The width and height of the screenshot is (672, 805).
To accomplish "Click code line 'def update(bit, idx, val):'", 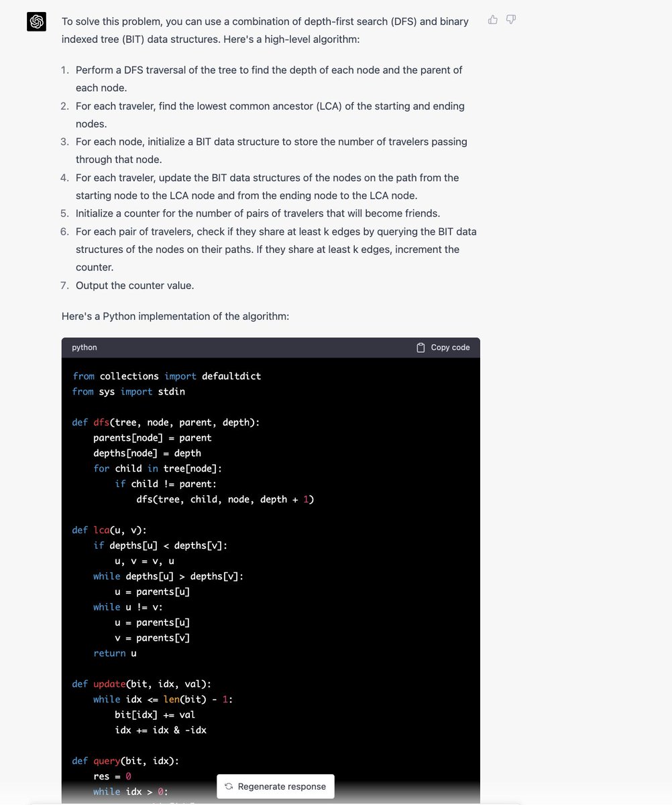I will [142, 684].
